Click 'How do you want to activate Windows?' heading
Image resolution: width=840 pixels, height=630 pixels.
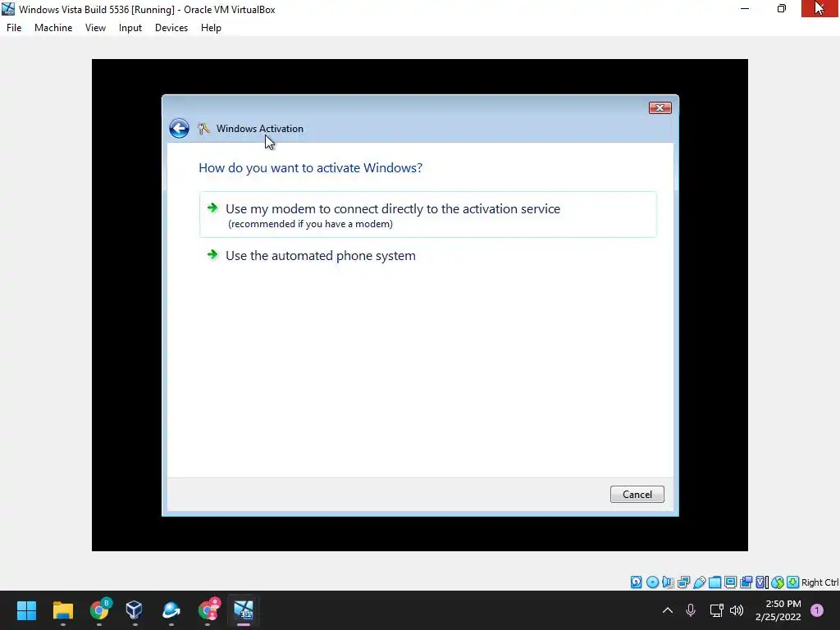pos(310,167)
